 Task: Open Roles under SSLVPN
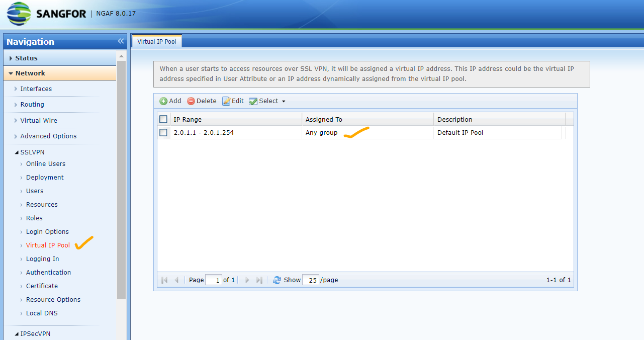34,218
